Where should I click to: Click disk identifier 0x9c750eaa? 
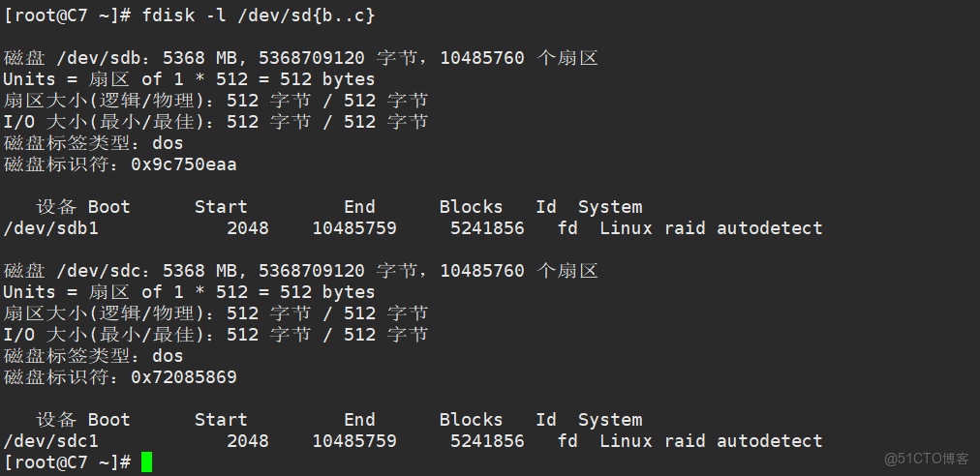tap(184, 164)
